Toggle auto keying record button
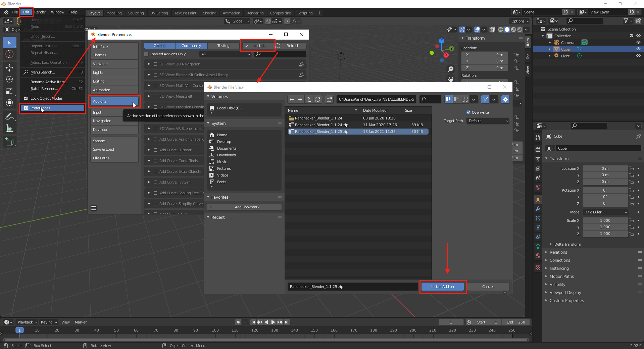644x349 pixels. click(x=238, y=322)
